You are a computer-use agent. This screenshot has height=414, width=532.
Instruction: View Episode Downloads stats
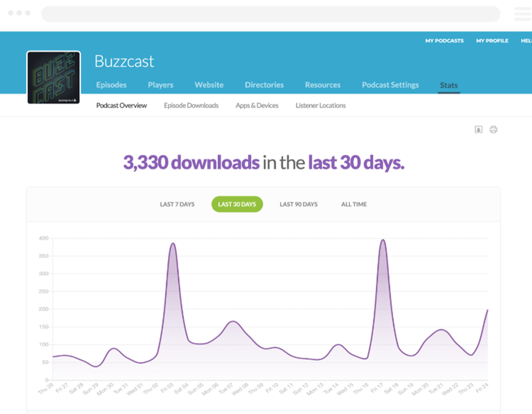click(191, 105)
